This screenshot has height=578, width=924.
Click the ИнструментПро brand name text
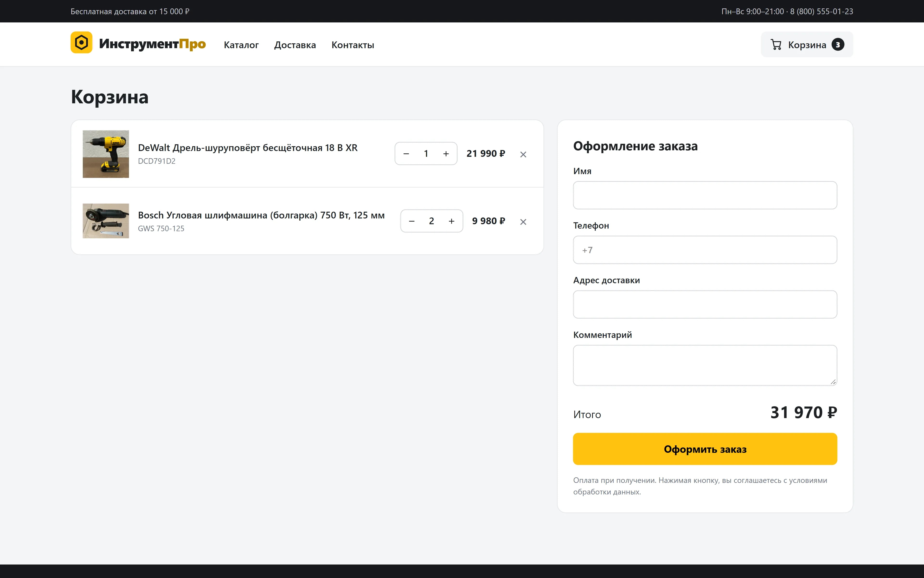152,44
